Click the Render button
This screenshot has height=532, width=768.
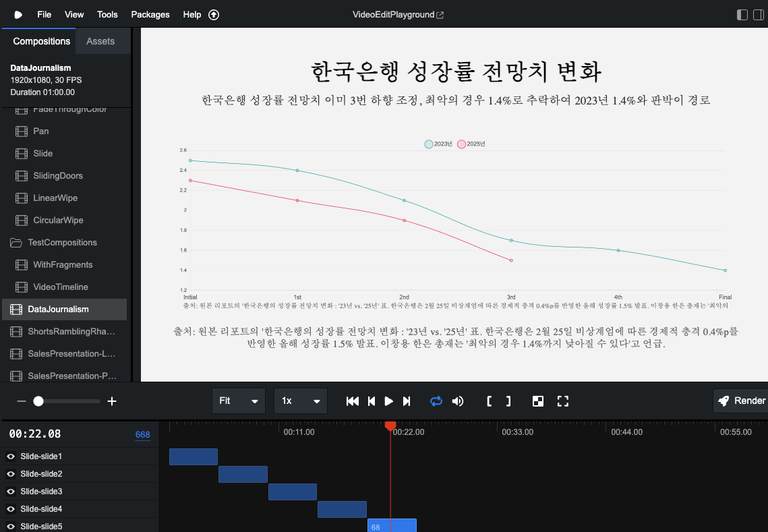[741, 401]
